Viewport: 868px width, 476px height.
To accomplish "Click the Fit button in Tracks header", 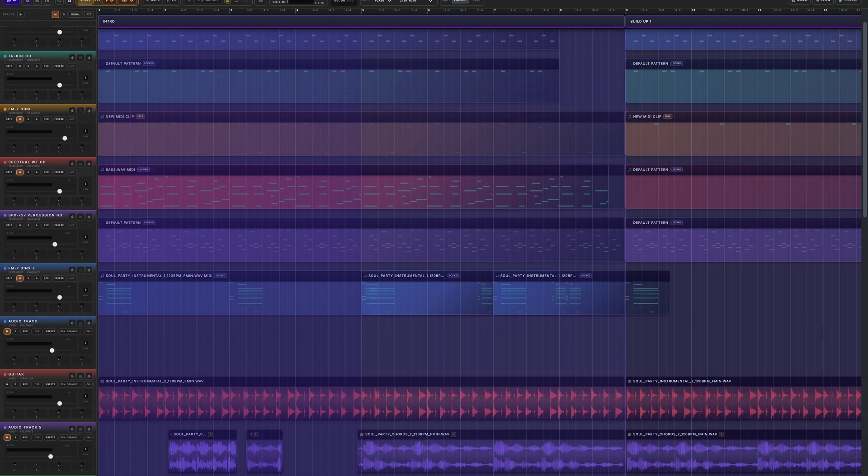I will coord(89,14).
